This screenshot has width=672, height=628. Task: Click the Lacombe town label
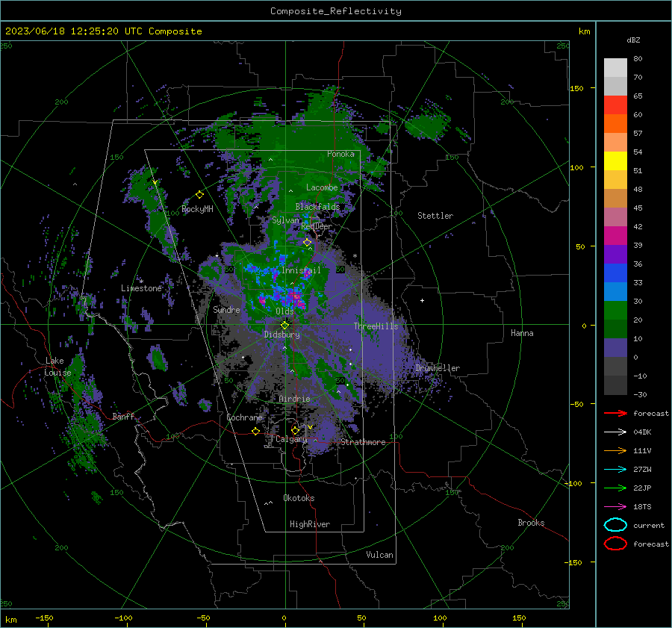(322, 187)
